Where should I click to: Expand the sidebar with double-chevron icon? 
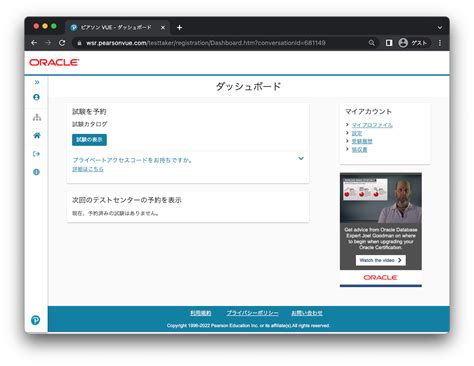point(37,82)
